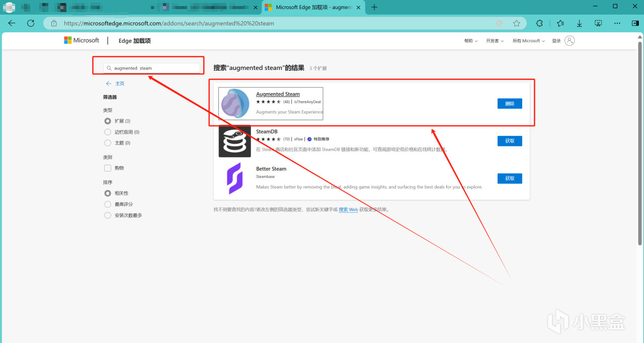644x343 pixels.
Task: Expand the 开发者 dropdown menu
Action: click(495, 41)
